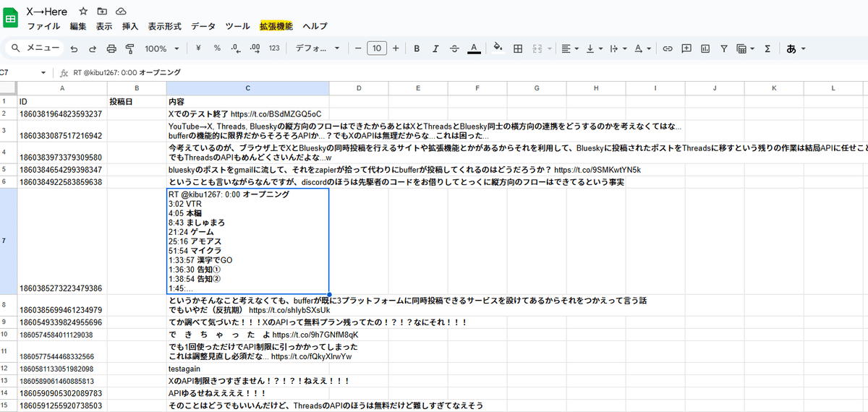Select the paint format roller tool
868x412 pixels.
[130, 48]
